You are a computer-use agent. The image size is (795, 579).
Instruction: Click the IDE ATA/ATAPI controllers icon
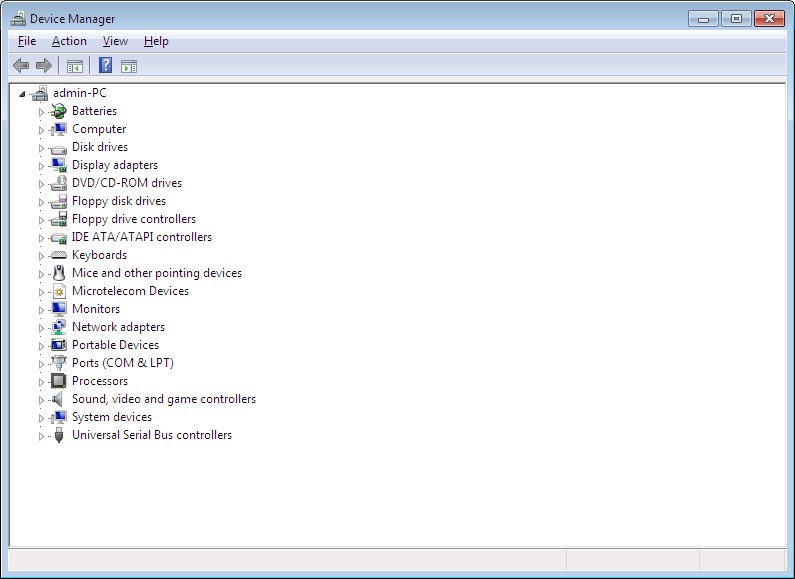tap(59, 238)
